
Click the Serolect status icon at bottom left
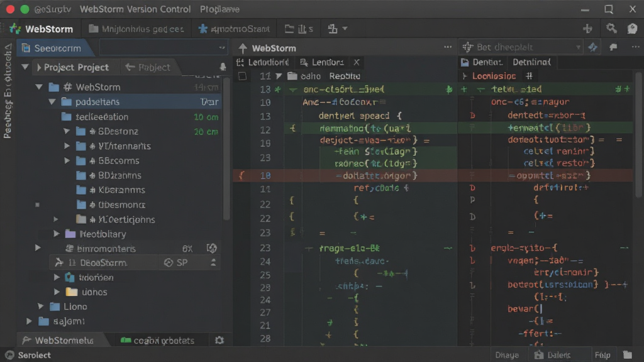tap(9, 355)
